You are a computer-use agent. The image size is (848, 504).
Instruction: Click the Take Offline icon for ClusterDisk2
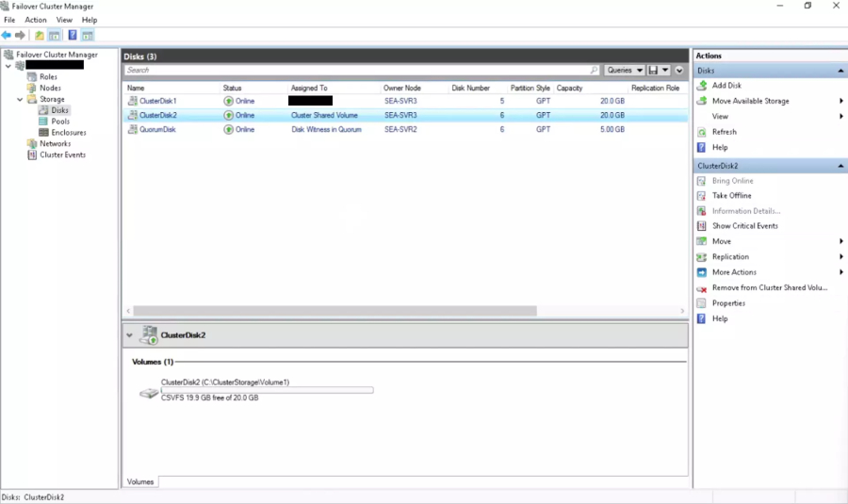click(x=702, y=196)
